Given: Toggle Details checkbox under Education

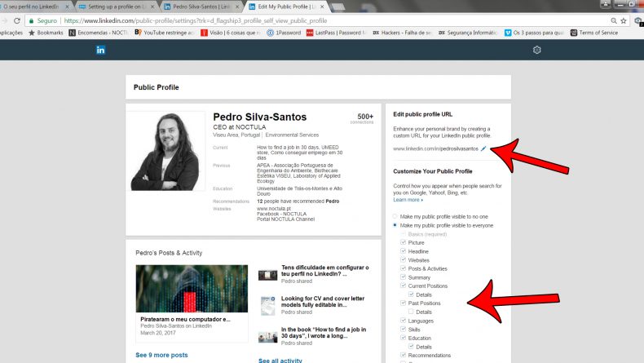Looking at the screenshot, I should point(411,346).
